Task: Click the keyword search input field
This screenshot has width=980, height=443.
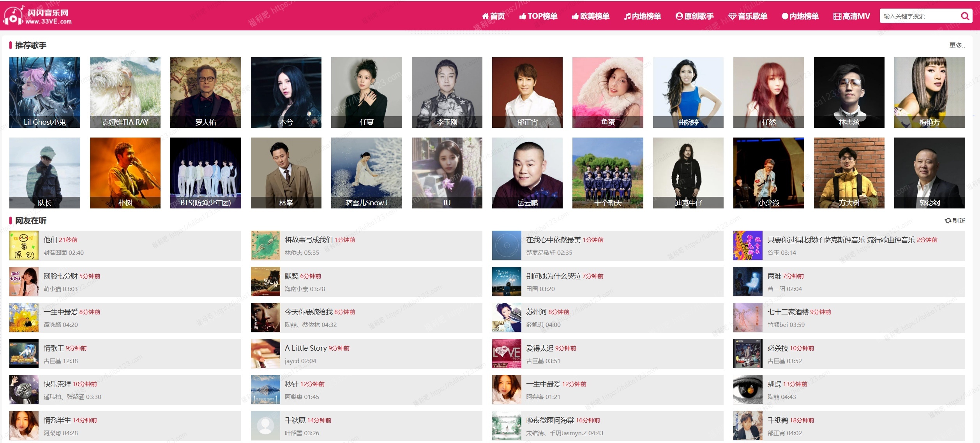Action: tap(920, 16)
